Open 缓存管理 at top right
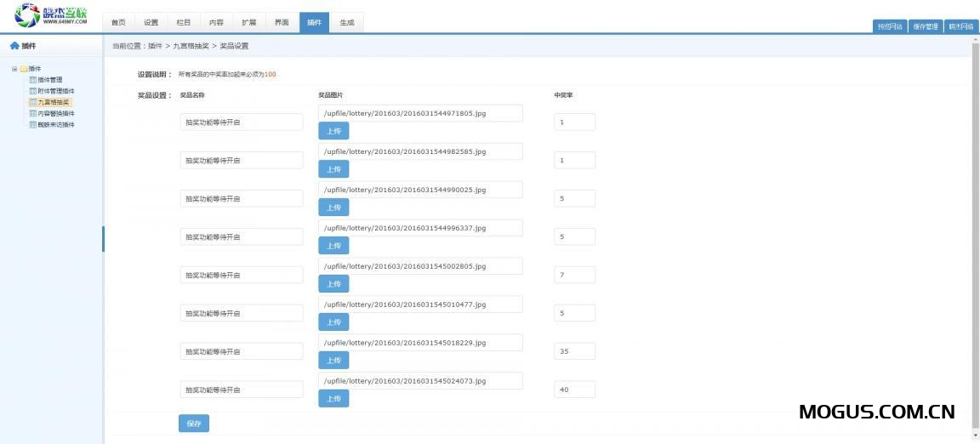 click(x=926, y=26)
